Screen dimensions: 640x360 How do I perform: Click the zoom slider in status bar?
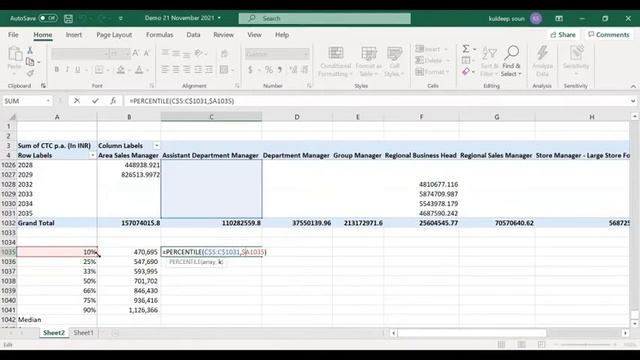(586, 344)
